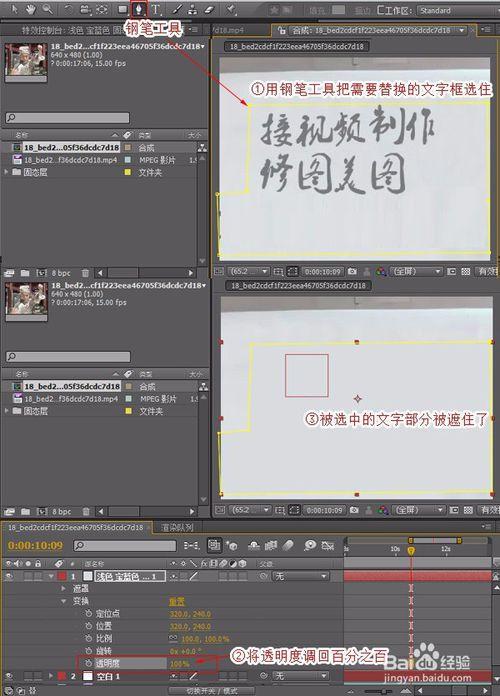Select 18_bed2..f36dcdc7d18.mp4 in upper project list
Screen dimensions: 500x696
pyautogui.click(x=71, y=160)
